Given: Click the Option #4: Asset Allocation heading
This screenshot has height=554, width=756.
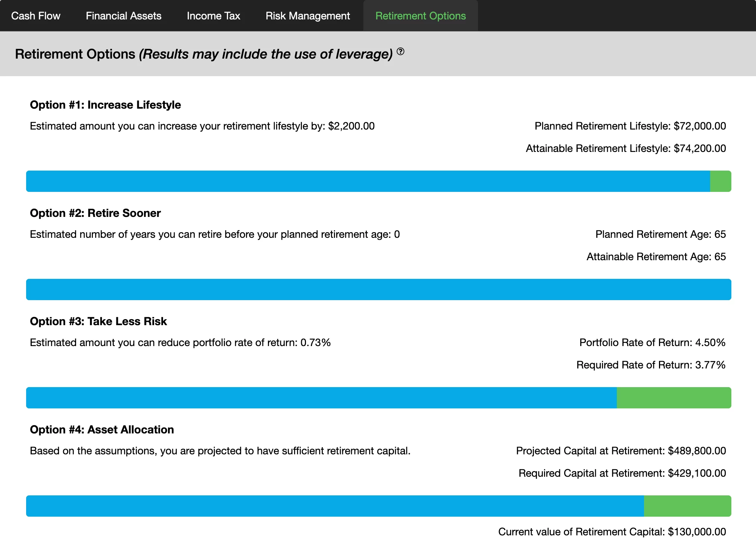Looking at the screenshot, I should coord(102,430).
